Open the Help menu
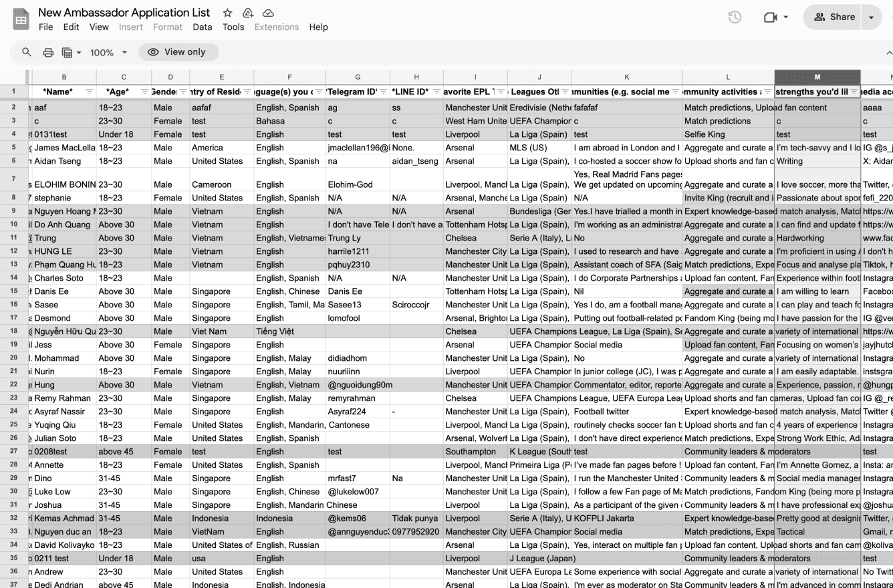This screenshot has height=588, width=893. point(319,27)
